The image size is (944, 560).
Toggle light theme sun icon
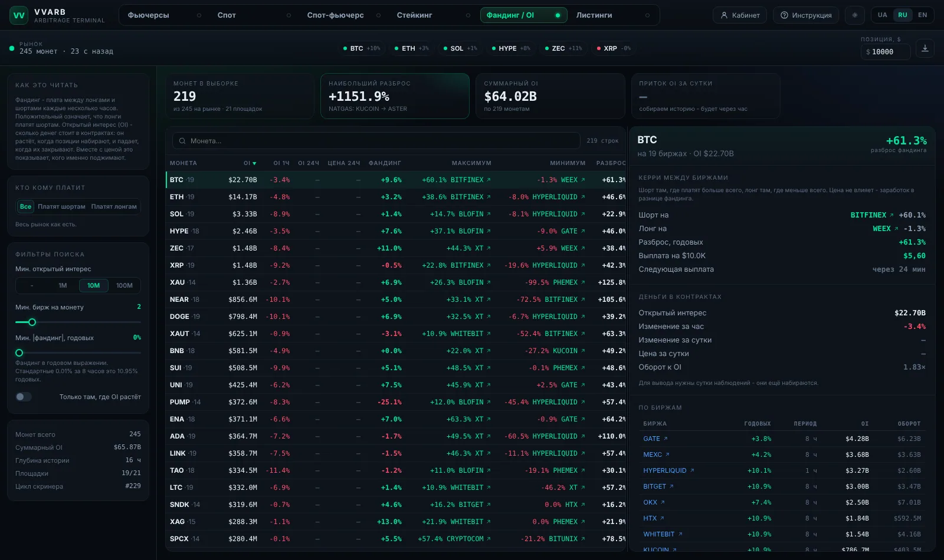[854, 15]
